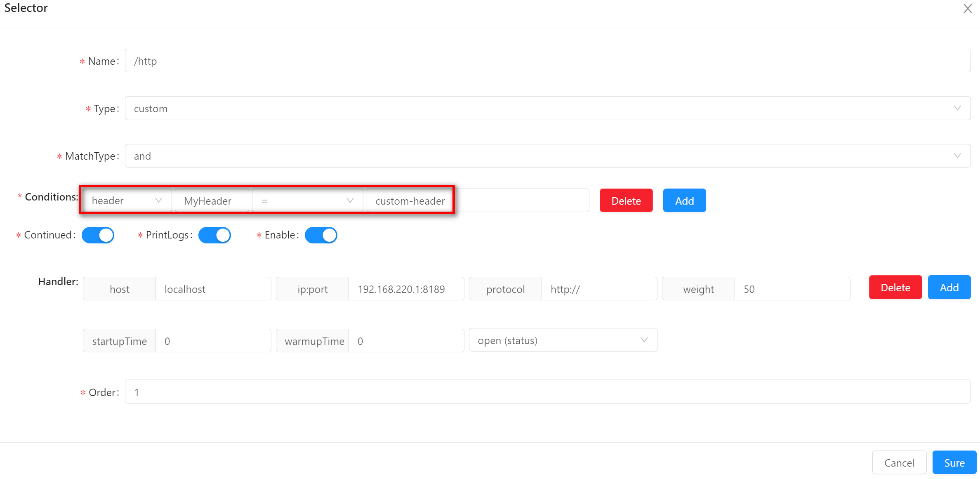Click the Name input field
980x479 pixels.
point(547,61)
